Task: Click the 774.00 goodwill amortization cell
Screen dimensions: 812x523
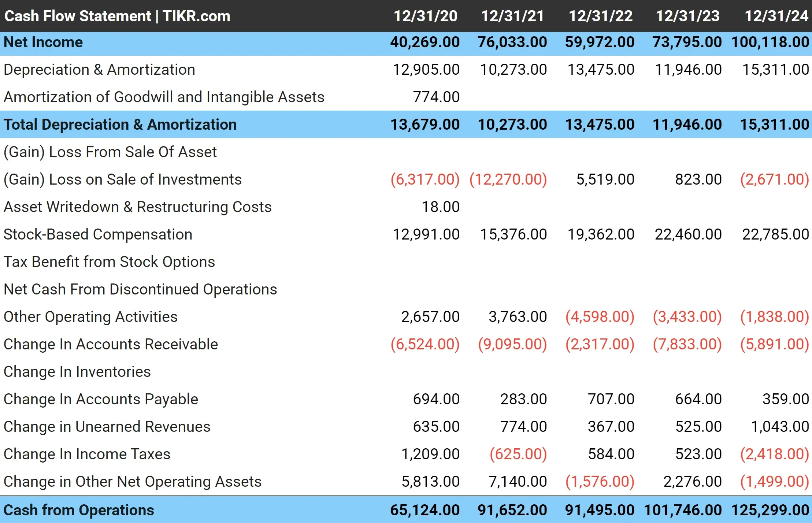Action: (436, 97)
